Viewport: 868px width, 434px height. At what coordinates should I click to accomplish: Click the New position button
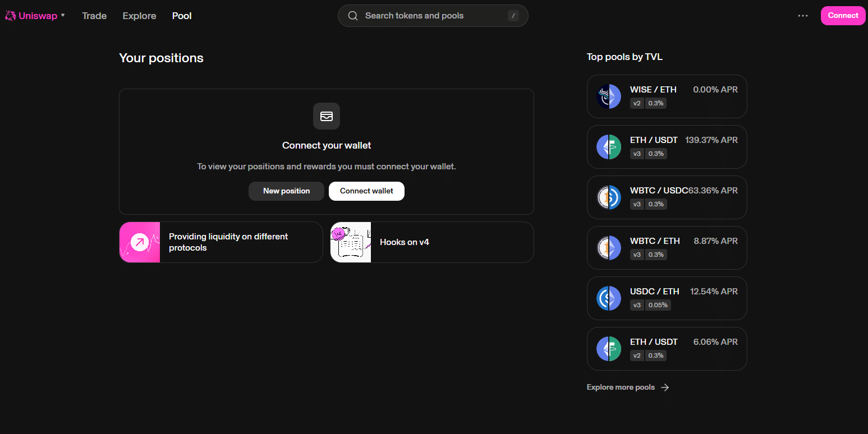(286, 191)
